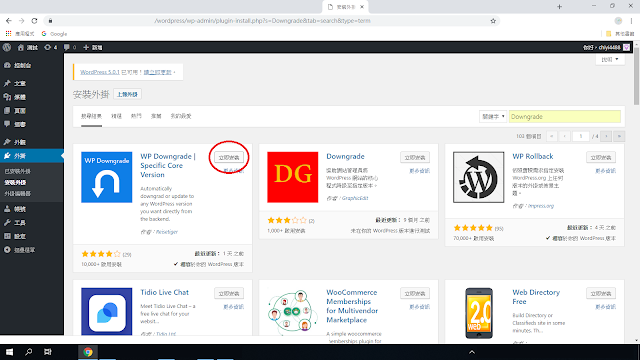View more details for WP Rollback
This screenshot has width=640, height=360.
pos(605,171)
